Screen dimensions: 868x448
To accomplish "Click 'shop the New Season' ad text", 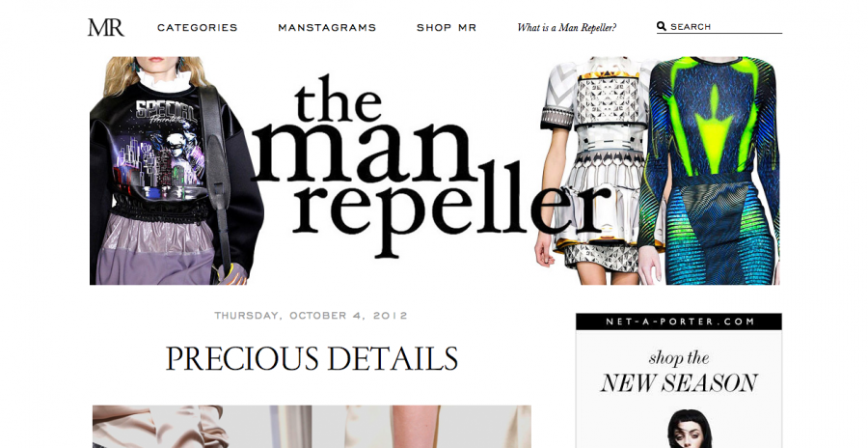I will (x=679, y=372).
